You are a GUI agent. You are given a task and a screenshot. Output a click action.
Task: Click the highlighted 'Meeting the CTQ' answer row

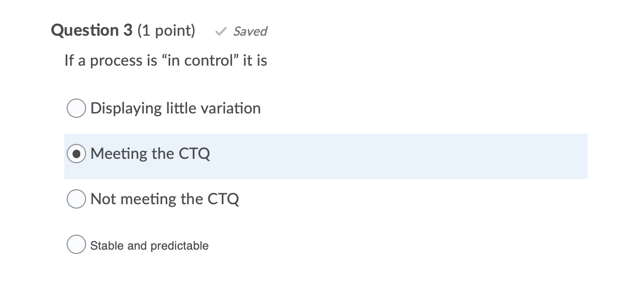pos(325,156)
